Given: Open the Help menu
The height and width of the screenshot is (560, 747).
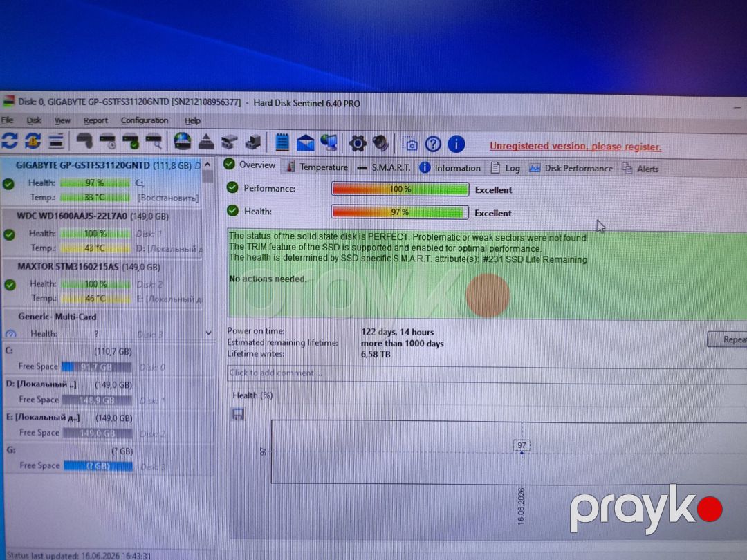Looking at the screenshot, I should [192, 120].
